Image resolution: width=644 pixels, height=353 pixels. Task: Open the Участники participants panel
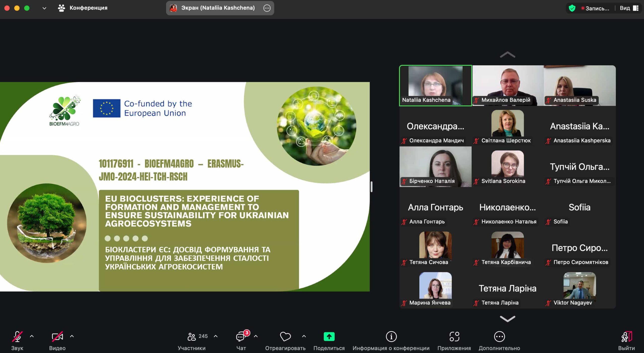tap(192, 341)
